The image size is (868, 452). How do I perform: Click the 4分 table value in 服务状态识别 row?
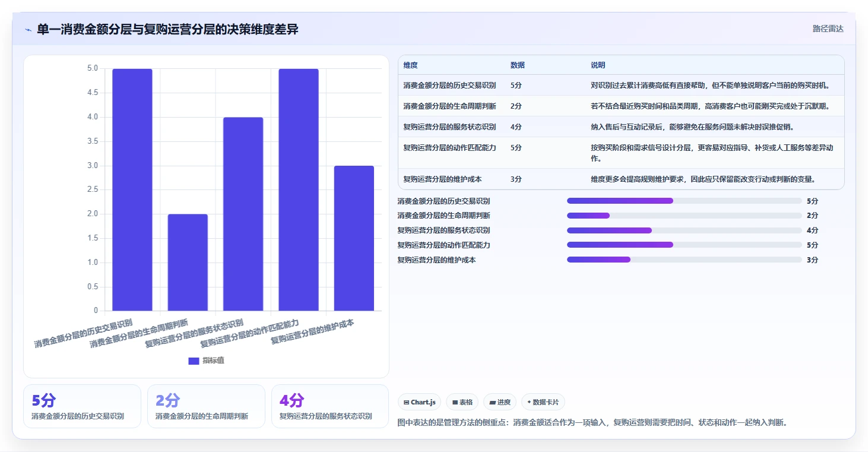point(516,127)
